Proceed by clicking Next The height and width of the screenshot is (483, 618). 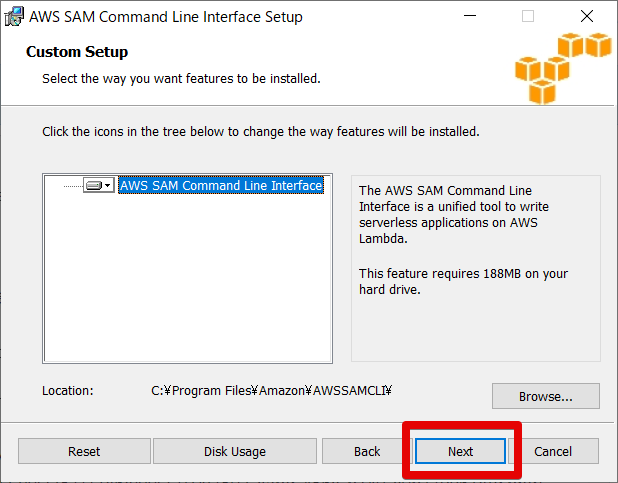(460, 451)
